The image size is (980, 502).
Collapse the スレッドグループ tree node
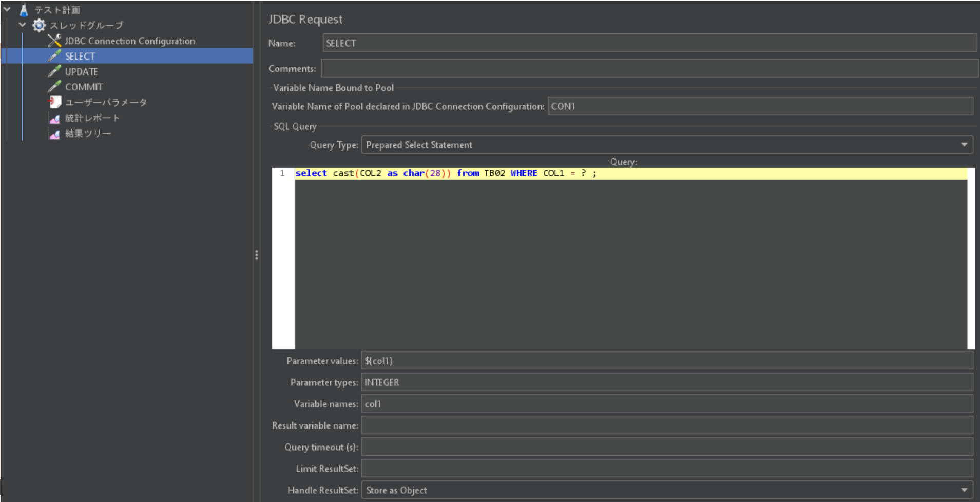click(x=22, y=25)
